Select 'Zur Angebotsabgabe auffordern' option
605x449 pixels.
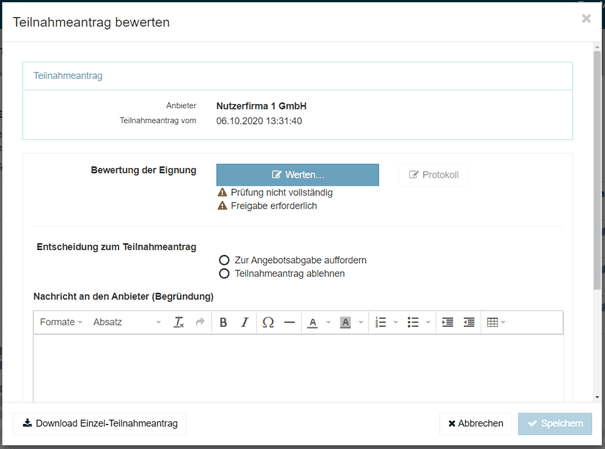[225, 260]
